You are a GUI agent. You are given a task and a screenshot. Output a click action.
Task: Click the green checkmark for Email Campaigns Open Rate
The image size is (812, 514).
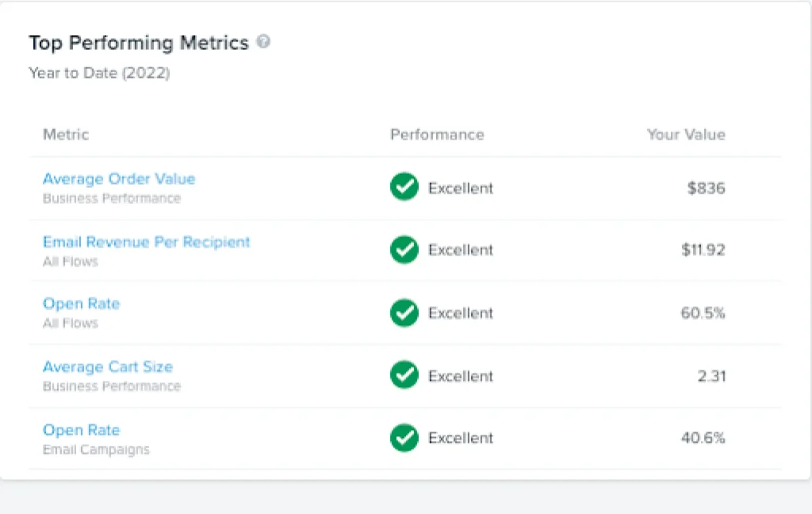coord(404,438)
